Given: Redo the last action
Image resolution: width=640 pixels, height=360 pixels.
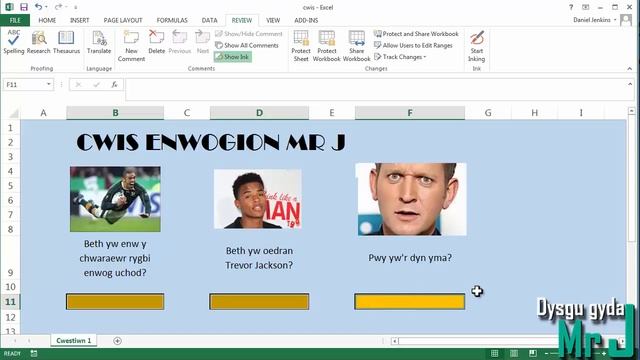Looking at the screenshot, I should [x=58, y=7].
